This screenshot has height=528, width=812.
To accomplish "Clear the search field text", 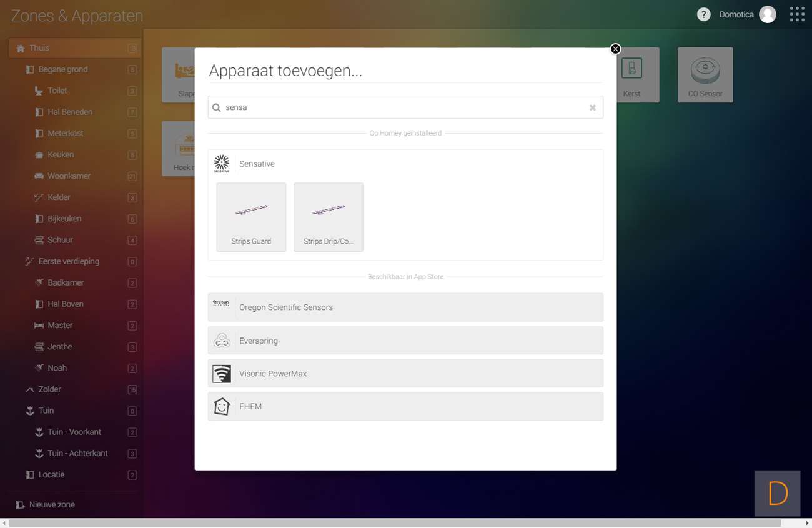I will click(592, 107).
